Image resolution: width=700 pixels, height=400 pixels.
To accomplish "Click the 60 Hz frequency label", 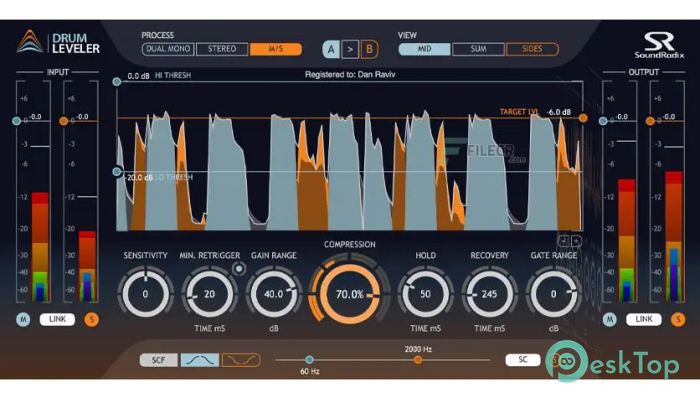I will pos(309,371).
